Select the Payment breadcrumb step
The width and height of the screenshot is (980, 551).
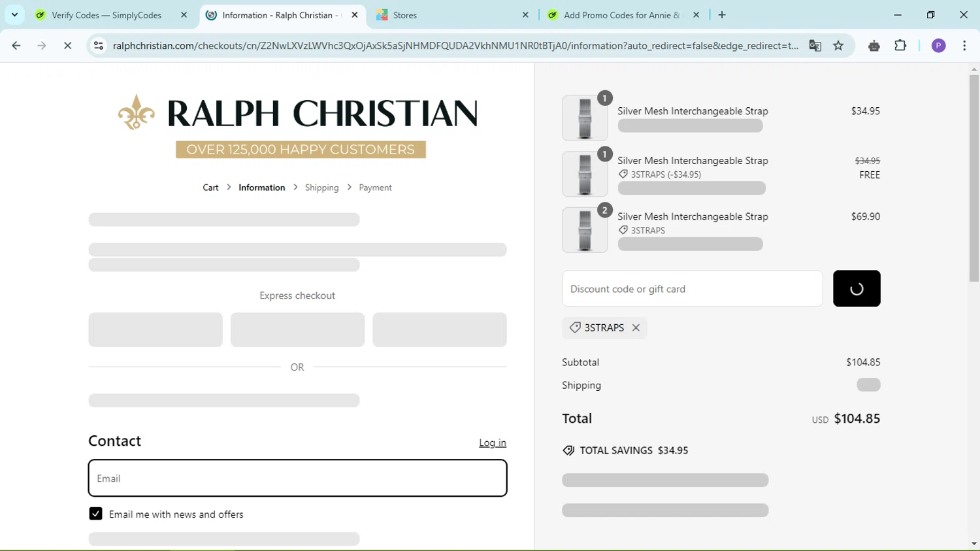[x=375, y=188]
